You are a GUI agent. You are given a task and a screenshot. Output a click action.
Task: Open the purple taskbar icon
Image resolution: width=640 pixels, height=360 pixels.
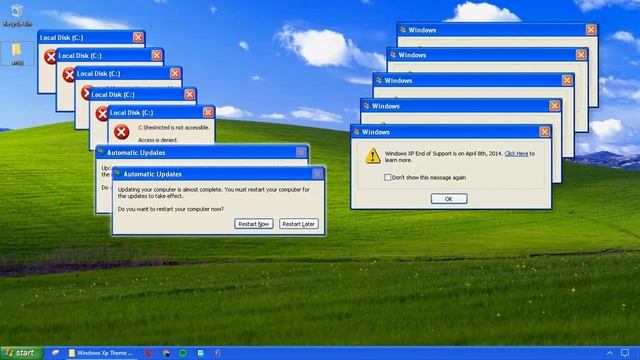(218, 353)
